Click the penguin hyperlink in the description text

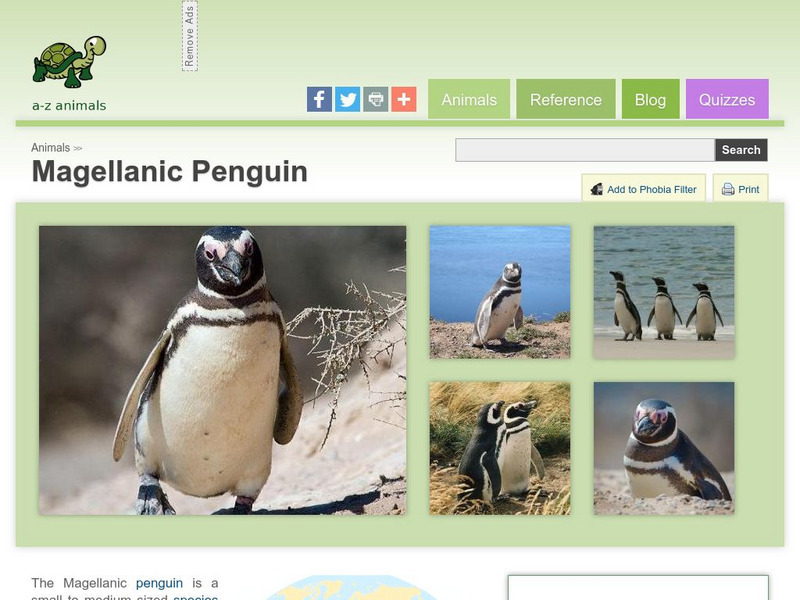point(161,582)
